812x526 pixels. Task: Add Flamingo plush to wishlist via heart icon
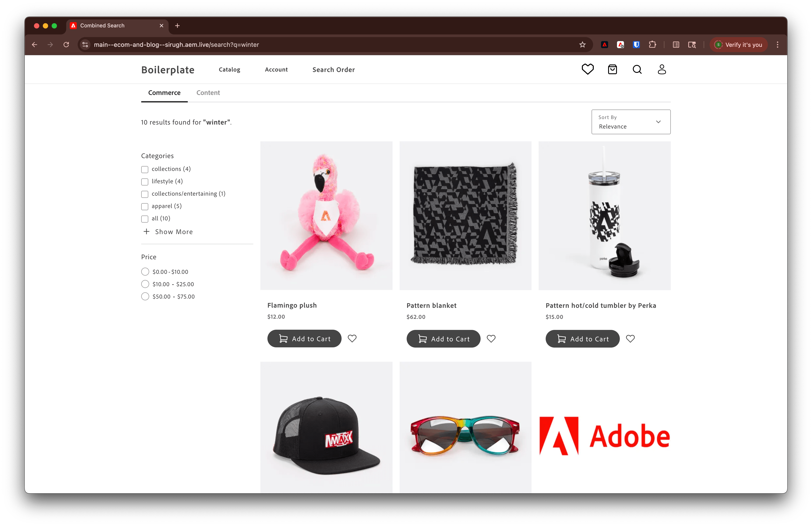click(352, 339)
